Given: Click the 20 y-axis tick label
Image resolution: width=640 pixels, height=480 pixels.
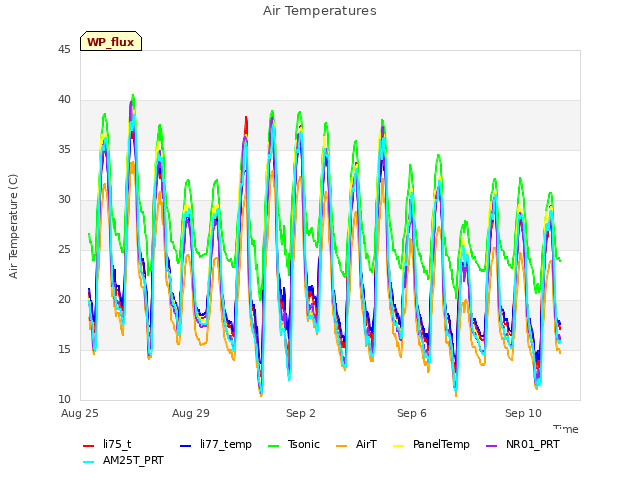Looking at the screenshot, I should (64, 300).
